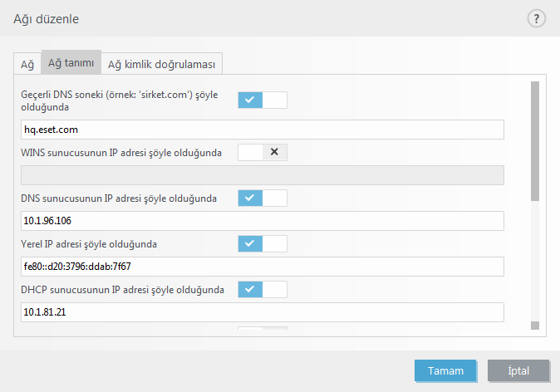
Task: Disable the DNS server IP address switch
Action: pos(262,198)
